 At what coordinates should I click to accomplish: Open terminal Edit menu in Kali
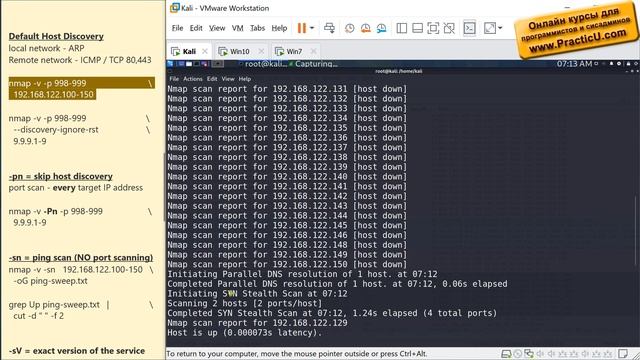(212, 79)
